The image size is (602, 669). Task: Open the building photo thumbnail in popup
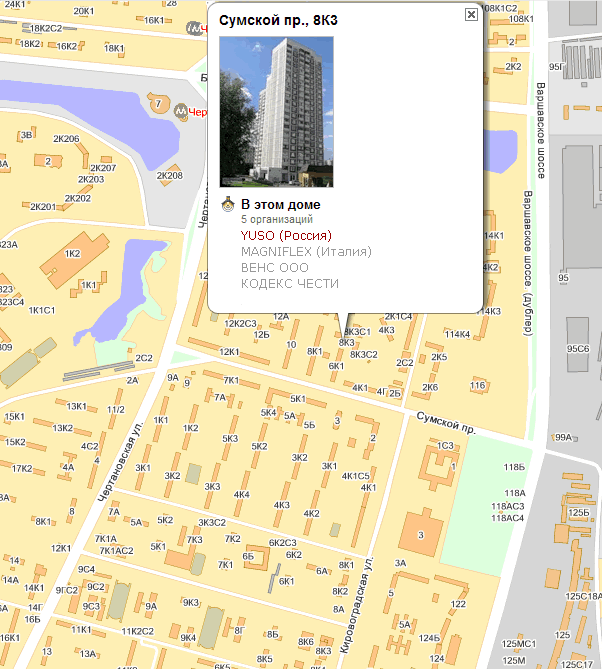point(276,112)
